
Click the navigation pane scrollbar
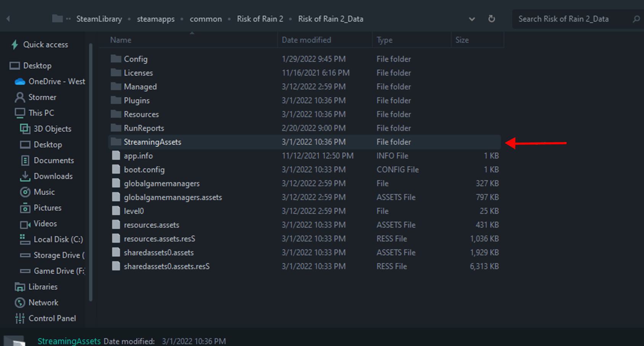tap(91, 172)
